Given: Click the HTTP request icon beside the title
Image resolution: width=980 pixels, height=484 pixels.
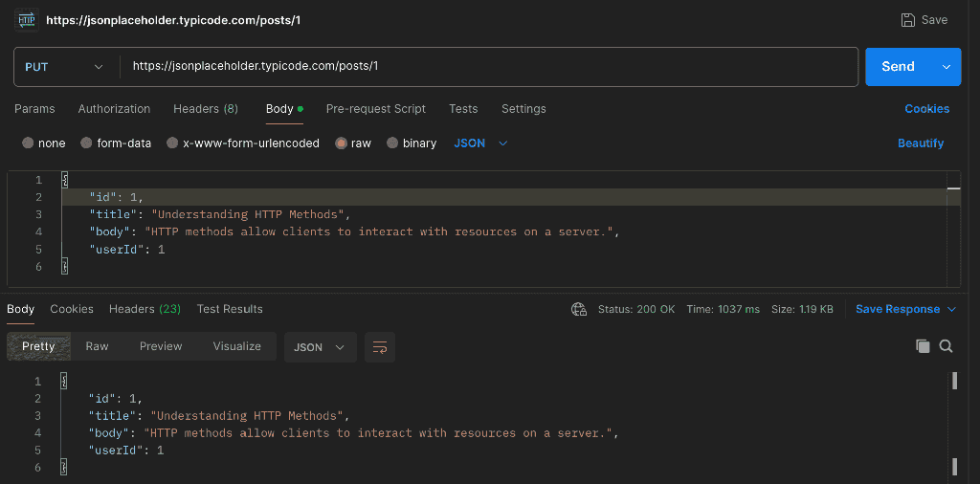Looking at the screenshot, I should 26,20.
